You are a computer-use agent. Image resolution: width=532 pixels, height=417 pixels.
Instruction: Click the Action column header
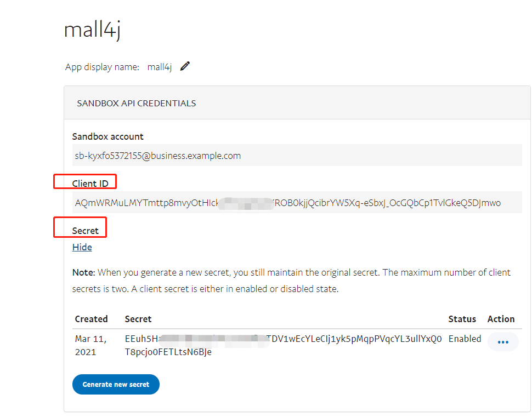point(501,319)
